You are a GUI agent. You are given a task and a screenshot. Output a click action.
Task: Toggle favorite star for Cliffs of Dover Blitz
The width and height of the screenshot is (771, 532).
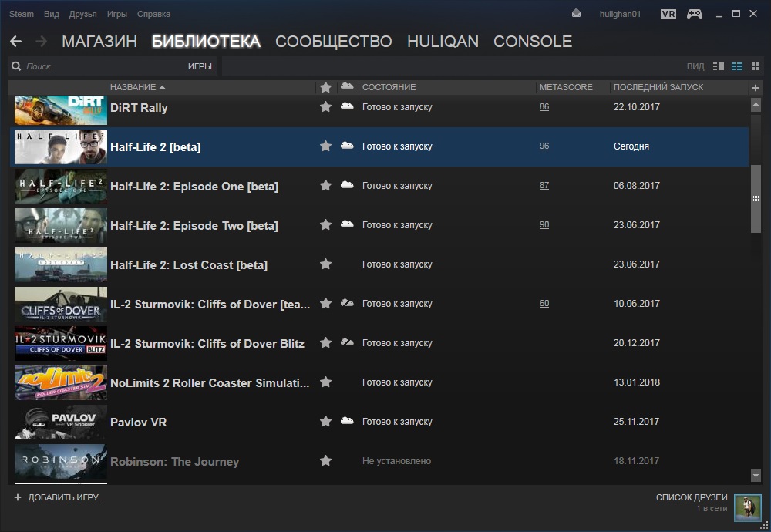coord(325,342)
